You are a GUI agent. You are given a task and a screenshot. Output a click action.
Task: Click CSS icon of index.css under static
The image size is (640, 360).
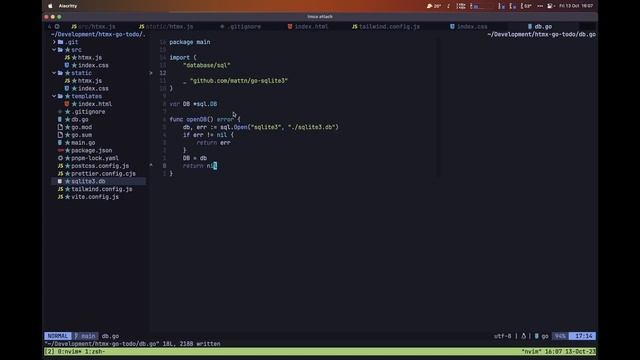pyautogui.click(x=67, y=89)
